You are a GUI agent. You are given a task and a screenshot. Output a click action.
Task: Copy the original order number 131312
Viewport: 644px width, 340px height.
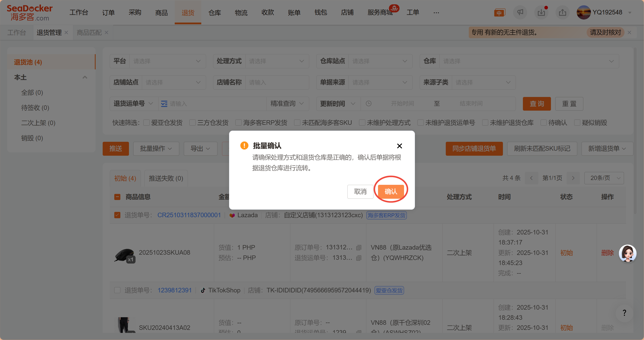coord(359,248)
